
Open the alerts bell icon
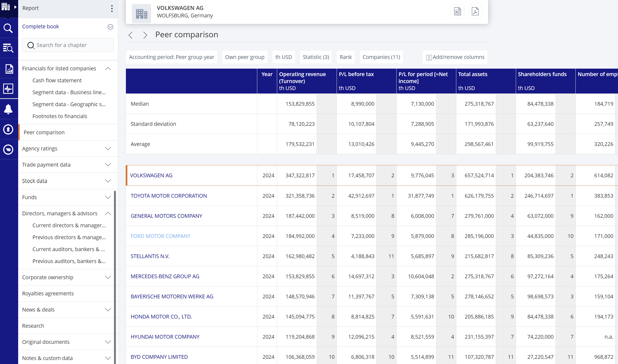coord(8,109)
